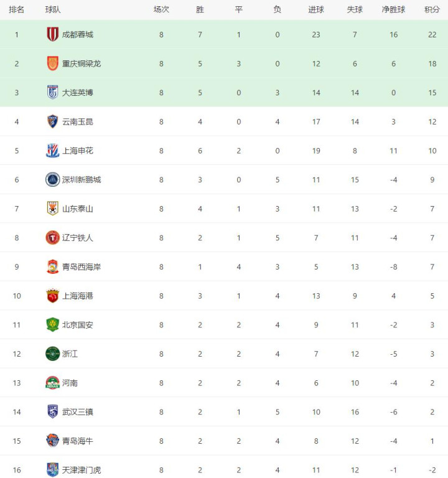Click the 进球 column header
The height and width of the screenshot is (478, 448).
(x=316, y=9)
